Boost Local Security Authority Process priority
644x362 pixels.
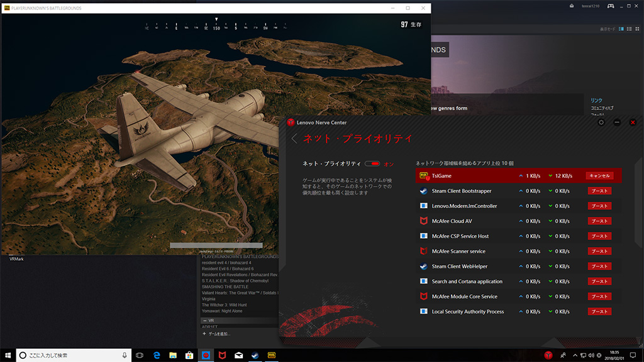[x=599, y=312]
